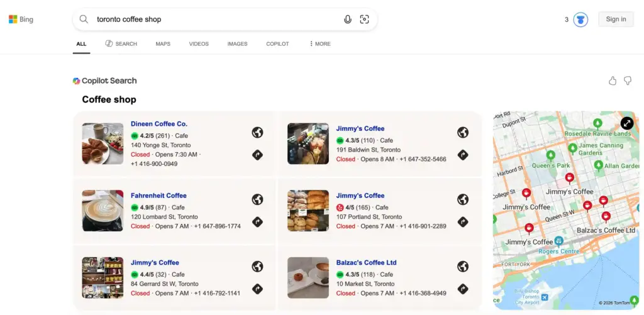Click phone number +1 416-368-4949

point(423,293)
